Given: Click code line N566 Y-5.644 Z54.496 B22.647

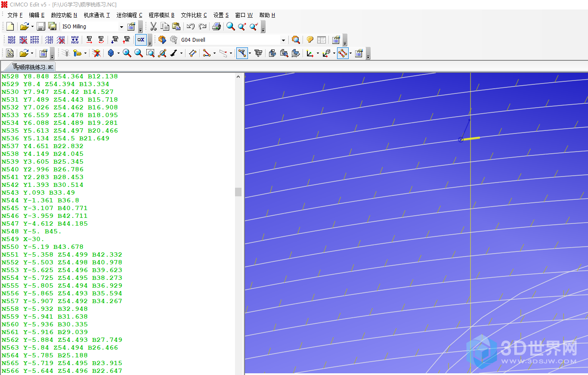Looking at the screenshot, I should 62,371.
